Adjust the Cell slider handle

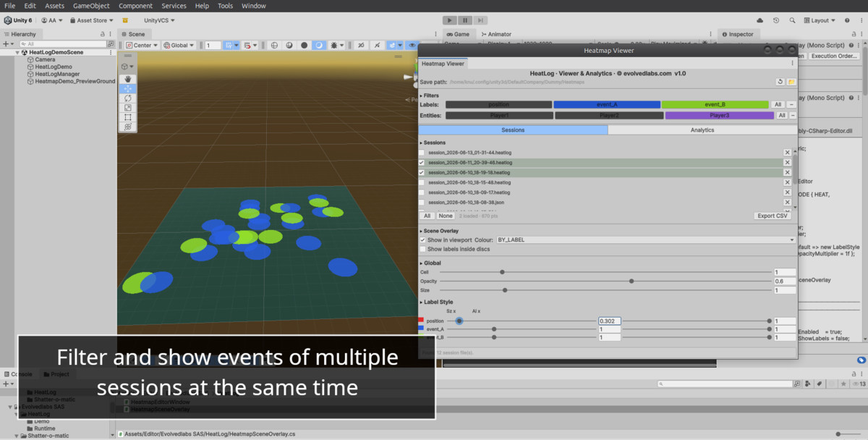tap(502, 272)
